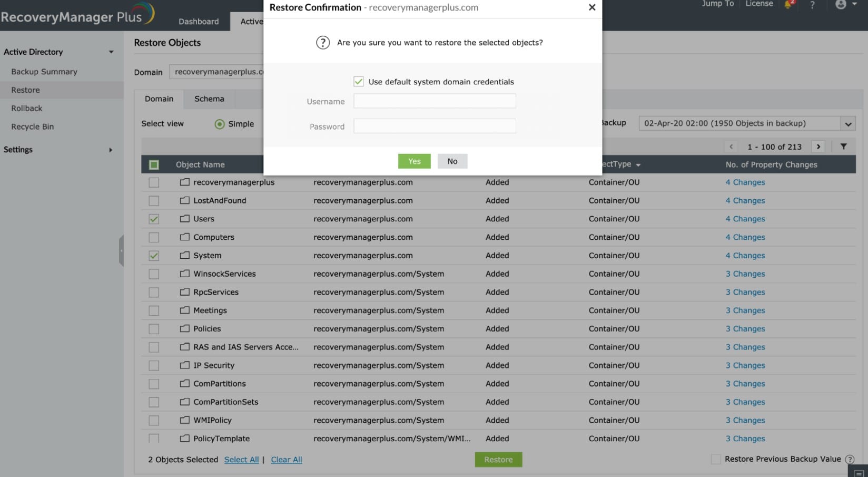Open the License link

[x=759, y=4]
